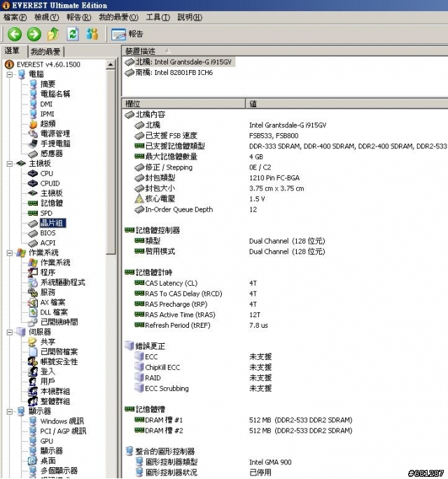Click the 帳號安全性 icon
448x479 pixels.
33,361
